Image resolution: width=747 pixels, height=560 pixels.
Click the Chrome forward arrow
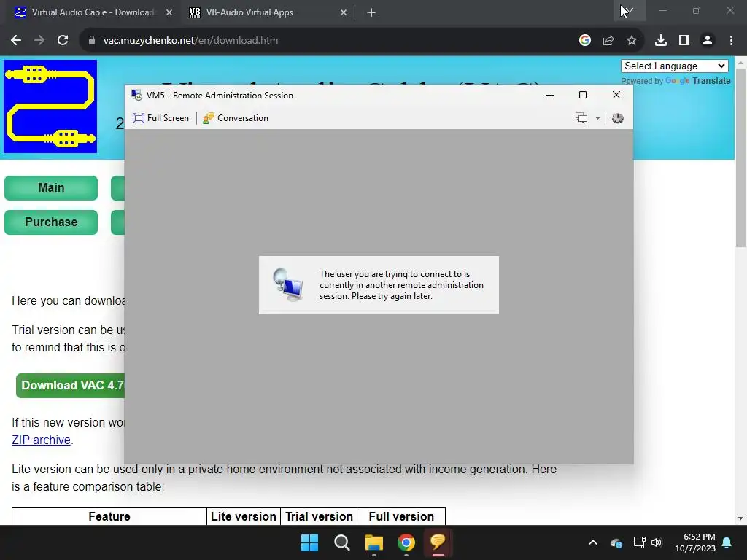click(x=39, y=41)
